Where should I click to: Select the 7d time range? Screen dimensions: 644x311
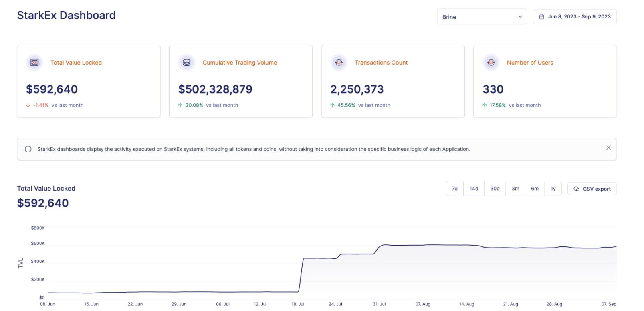pyautogui.click(x=455, y=189)
